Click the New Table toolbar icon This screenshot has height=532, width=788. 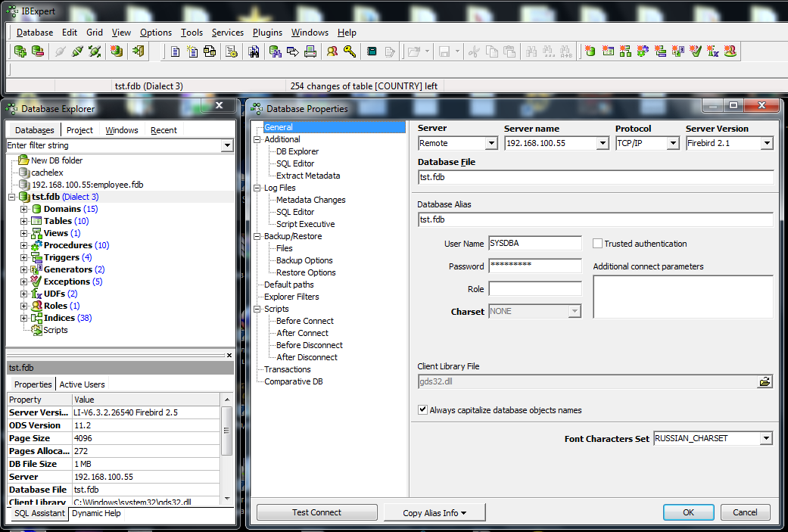[608, 51]
